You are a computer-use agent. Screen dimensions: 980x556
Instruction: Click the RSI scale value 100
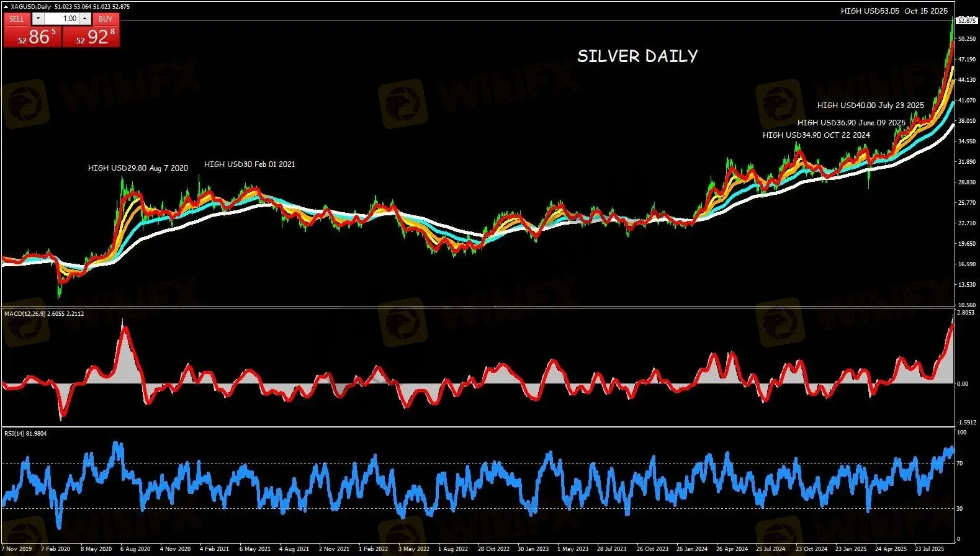(962, 433)
